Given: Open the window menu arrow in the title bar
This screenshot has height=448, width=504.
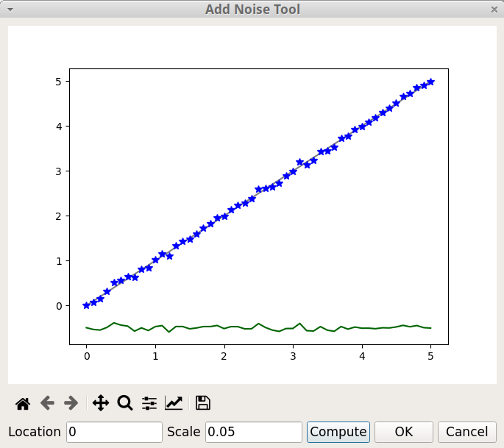Looking at the screenshot, I should point(10,10).
